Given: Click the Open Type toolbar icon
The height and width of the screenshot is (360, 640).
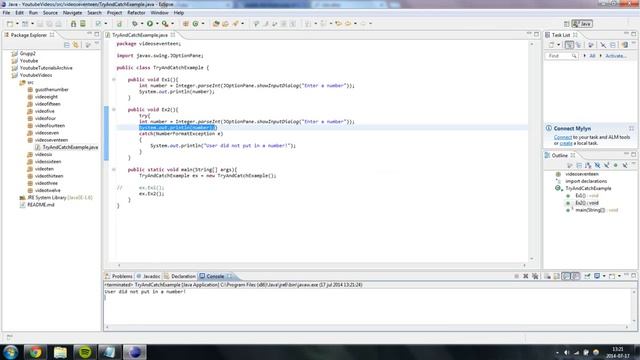Looking at the screenshot, I should click(x=216, y=24).
